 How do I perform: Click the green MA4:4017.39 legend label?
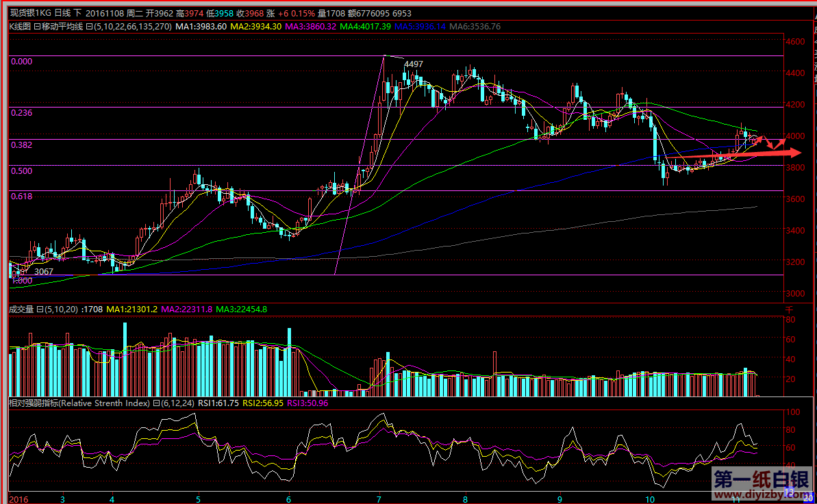click(367, 27)
